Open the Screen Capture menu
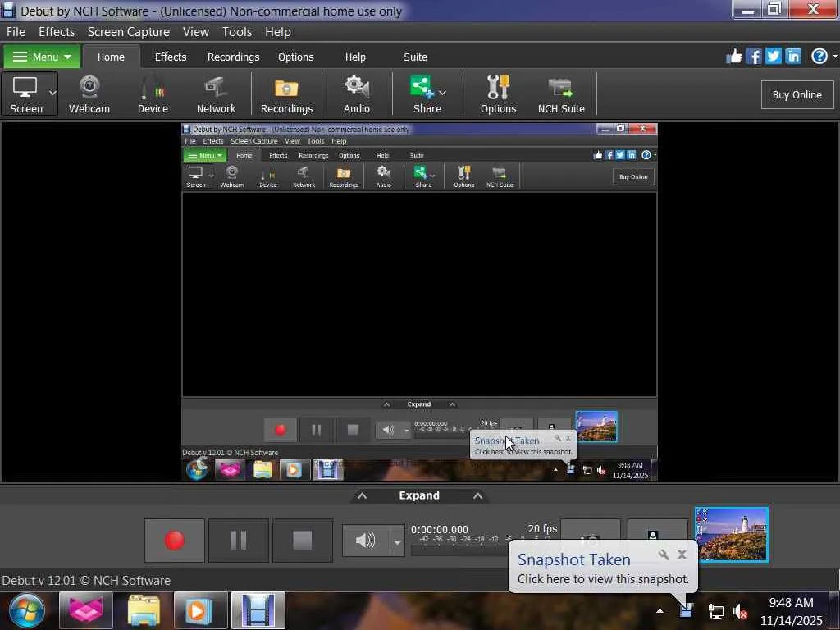The width and height of the screenshot is (840, 630). click(x=129, y=31)
